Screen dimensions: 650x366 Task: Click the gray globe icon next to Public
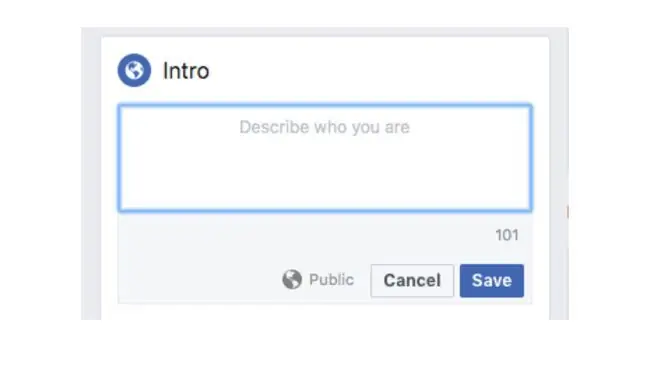pyautogui.click(x=292, y=279)
